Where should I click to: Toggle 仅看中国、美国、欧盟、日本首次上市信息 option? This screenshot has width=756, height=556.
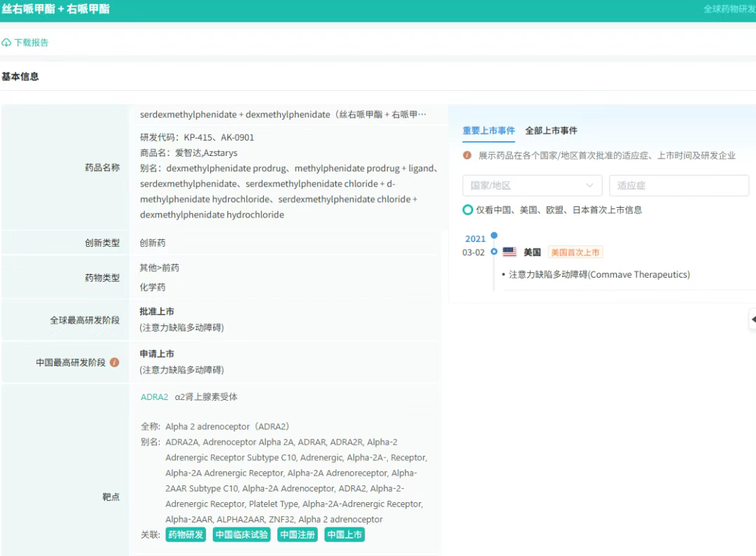click(468, 210)
